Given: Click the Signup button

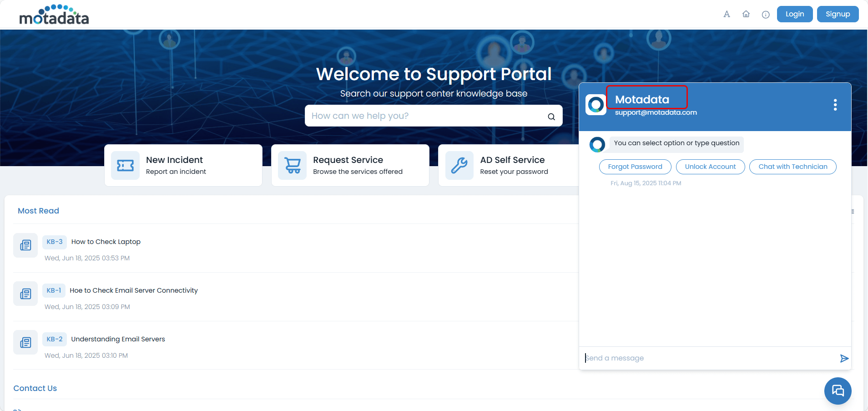Looking at the screenshot, I should (838, 14).
